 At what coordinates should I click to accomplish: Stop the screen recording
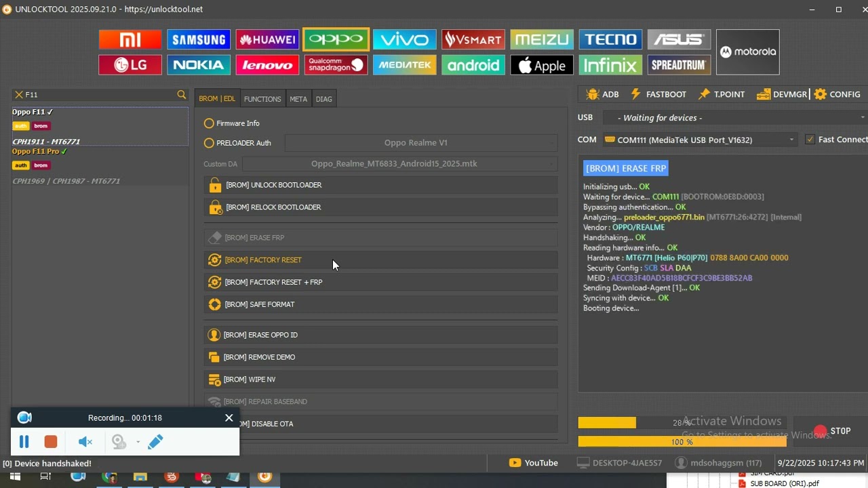click(51, 442)
